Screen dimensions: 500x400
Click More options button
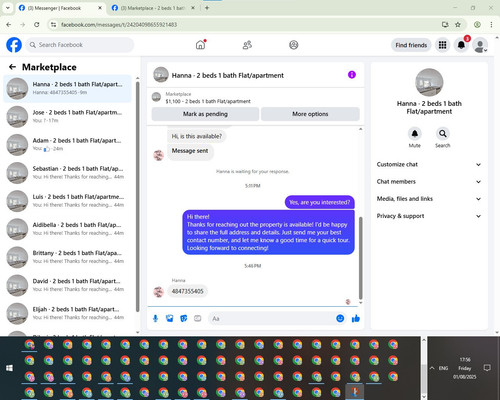(x=310, y=114)
